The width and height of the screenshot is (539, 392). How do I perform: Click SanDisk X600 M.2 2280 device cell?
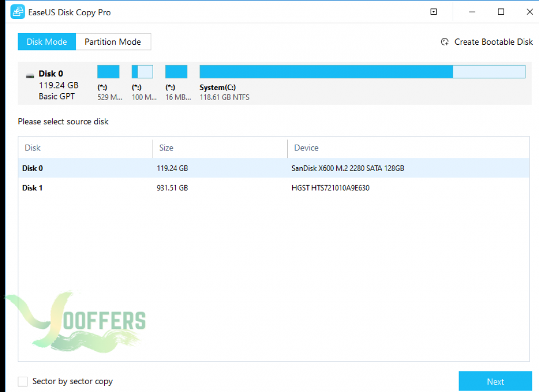tap(347, 168)
